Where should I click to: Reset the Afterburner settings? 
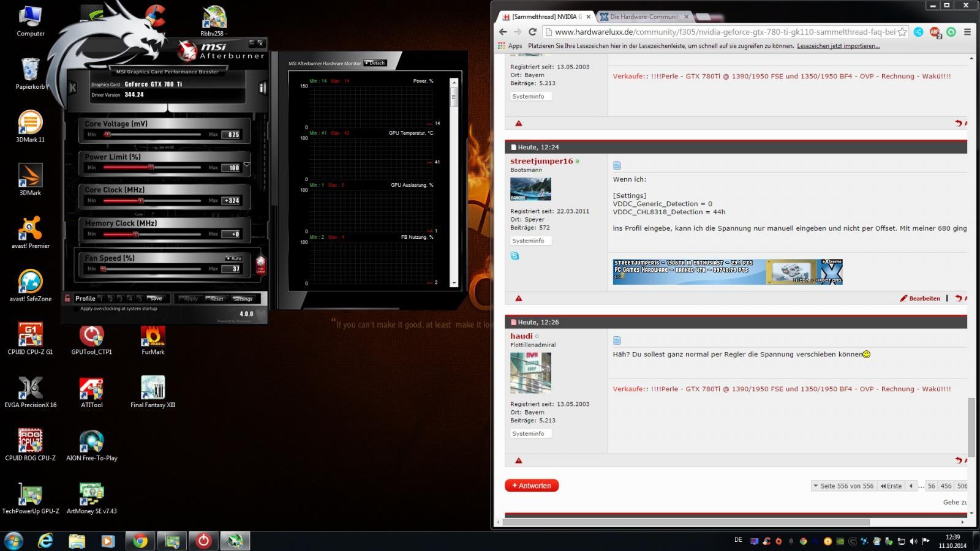click(x=217, y=299)
